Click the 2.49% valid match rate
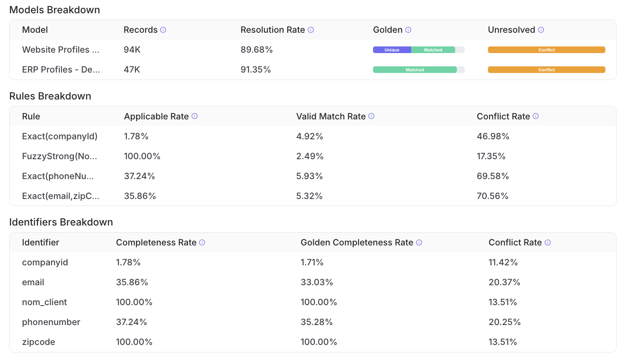634x364 pixels. tap(310, 156)
